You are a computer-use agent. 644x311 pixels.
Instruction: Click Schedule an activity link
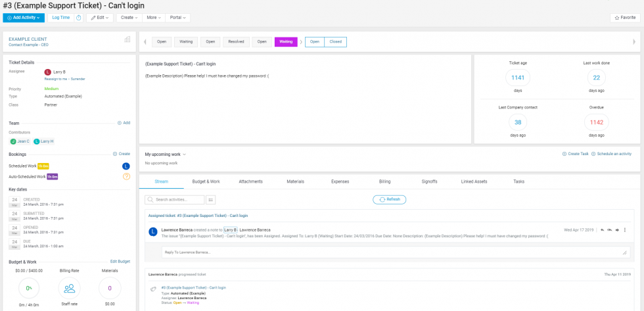[x=612, y=154]
